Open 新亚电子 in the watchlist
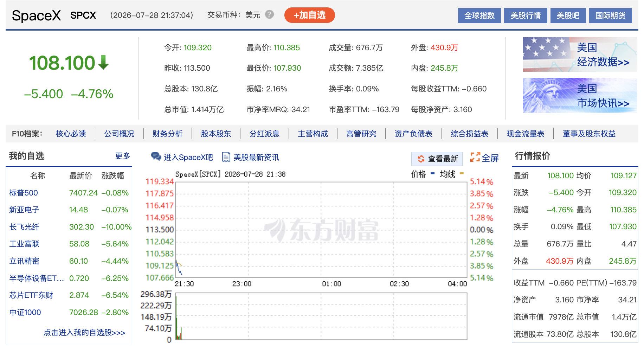This screenshot has width=644, height=346. [x=24, y=210]
